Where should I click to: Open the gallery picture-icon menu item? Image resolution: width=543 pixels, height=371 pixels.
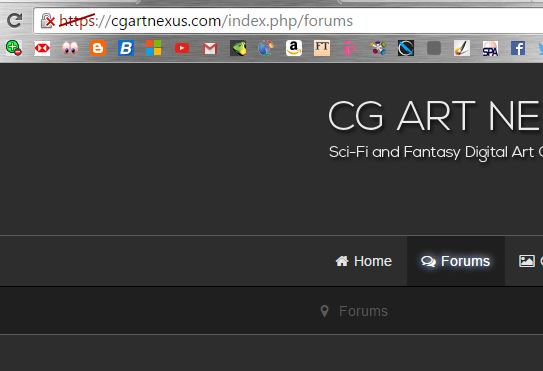click(x=527, y=261)
